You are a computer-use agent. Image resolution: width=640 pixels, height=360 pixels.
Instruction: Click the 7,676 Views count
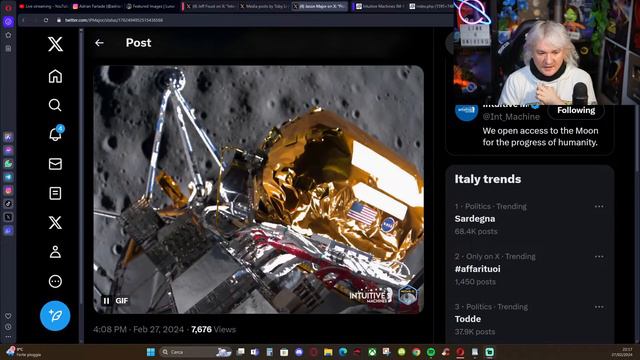213,329
